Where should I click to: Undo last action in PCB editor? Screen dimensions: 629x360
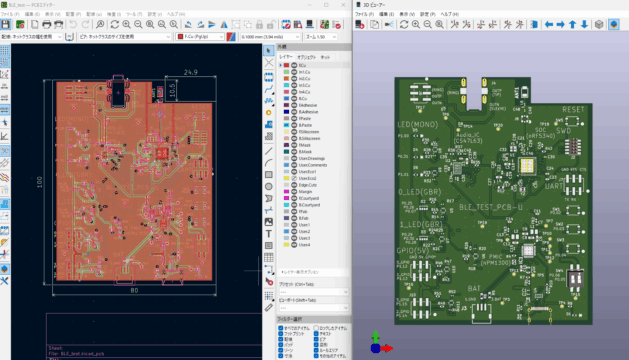(x=73, y=24)
